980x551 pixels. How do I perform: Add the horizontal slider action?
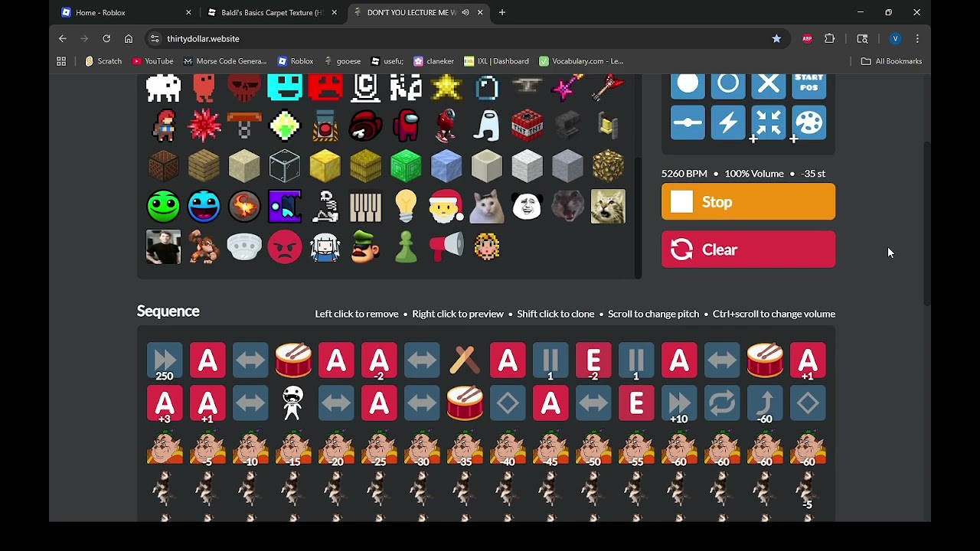688,123
